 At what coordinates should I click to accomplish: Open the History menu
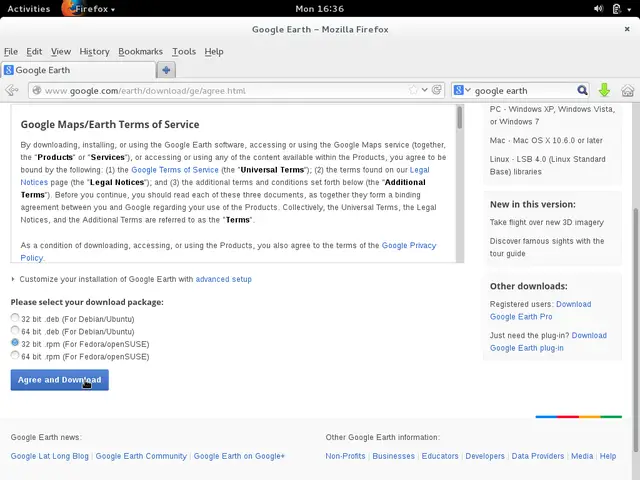pos(94,51)
